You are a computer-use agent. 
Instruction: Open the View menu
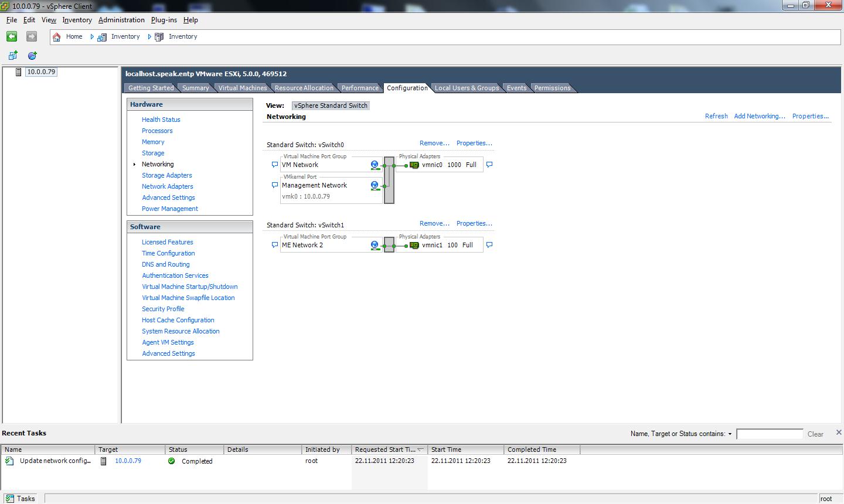click(x=49, y=20)
